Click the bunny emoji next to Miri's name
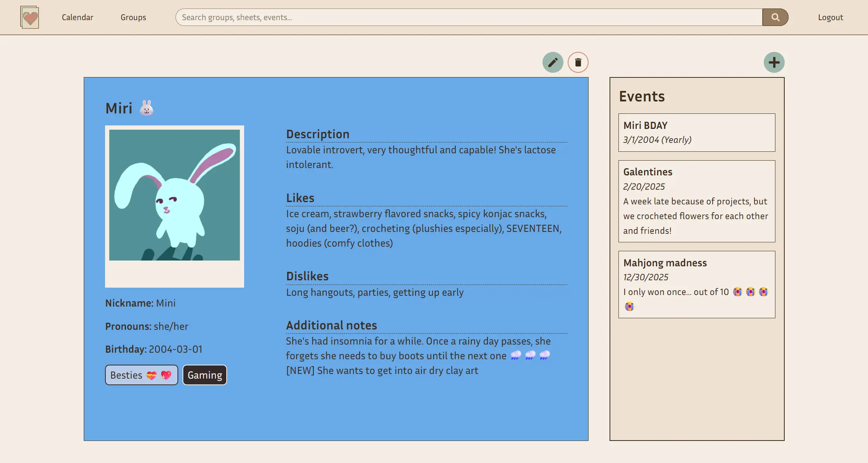Image resolution: width=868 pixels, height=463 pixels. (146, 108)
